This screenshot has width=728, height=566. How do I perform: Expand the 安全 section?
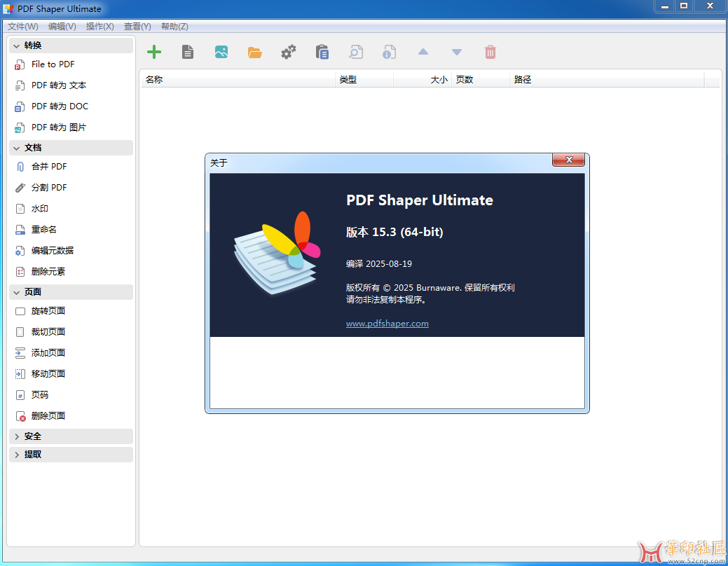coord(71,436)
